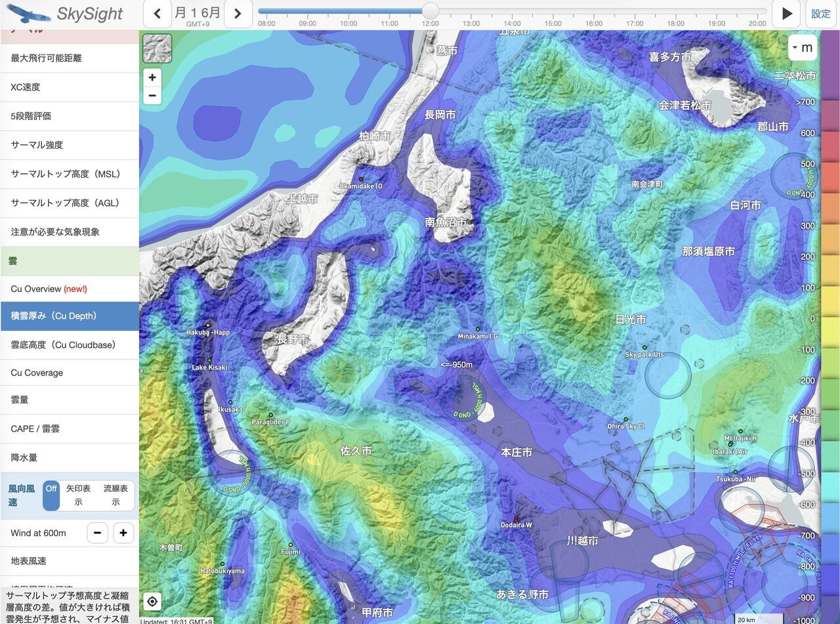Click the 本庄市 city label
Image resolution: width=840 pixels, height=624 pixels.
pyautogui.click(x=516, y=452)
